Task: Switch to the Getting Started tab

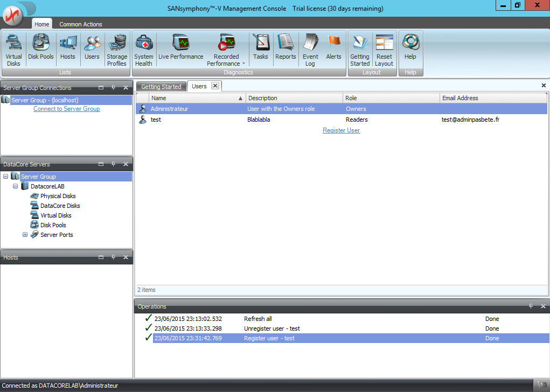Action: (161, 87)
